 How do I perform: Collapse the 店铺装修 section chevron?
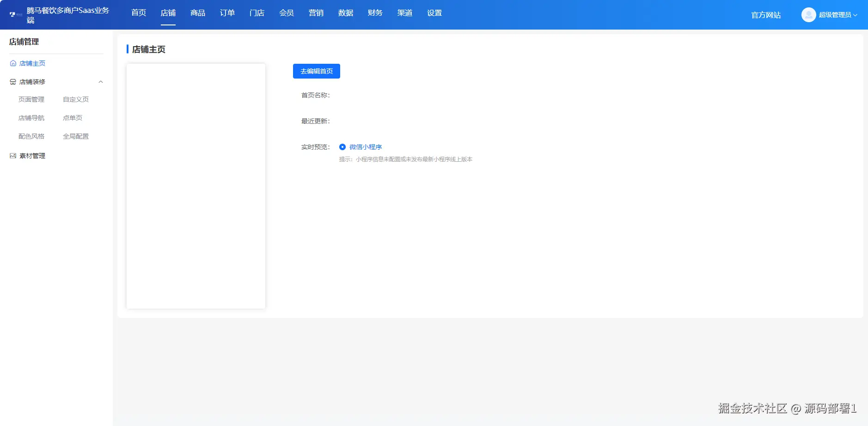pyautogui.click(x=101, y=82)
